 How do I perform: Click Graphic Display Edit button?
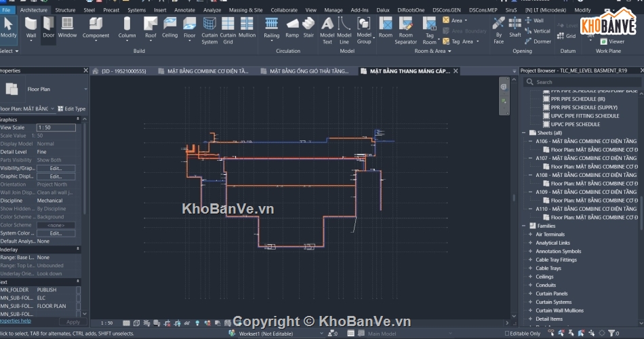pyautogui.click(x=56, y=176)
